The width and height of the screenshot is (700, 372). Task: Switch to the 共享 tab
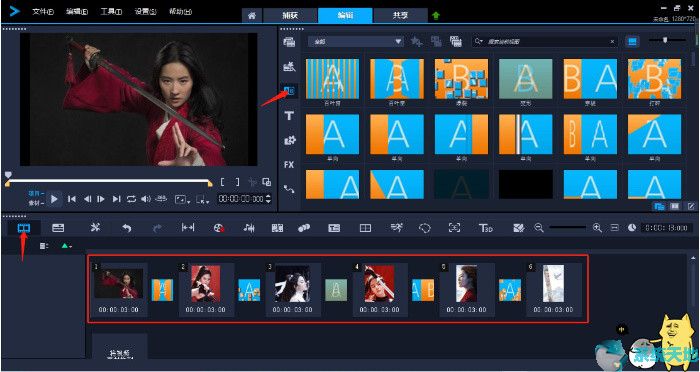pyautogui.click(x=400, y=15)
